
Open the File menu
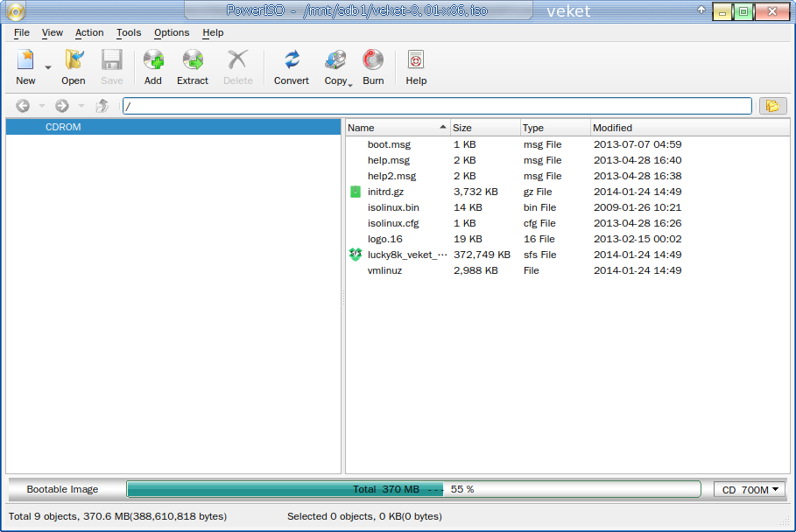point(22,32)
